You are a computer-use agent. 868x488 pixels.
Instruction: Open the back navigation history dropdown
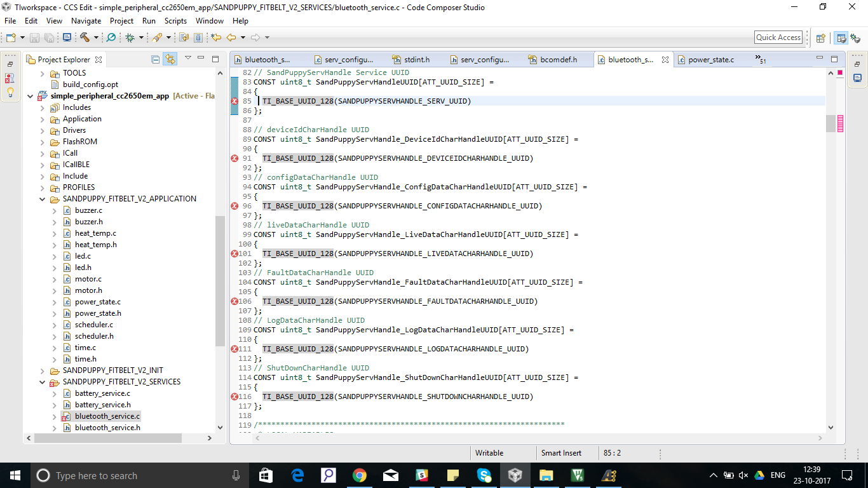(x=243, y=37)
